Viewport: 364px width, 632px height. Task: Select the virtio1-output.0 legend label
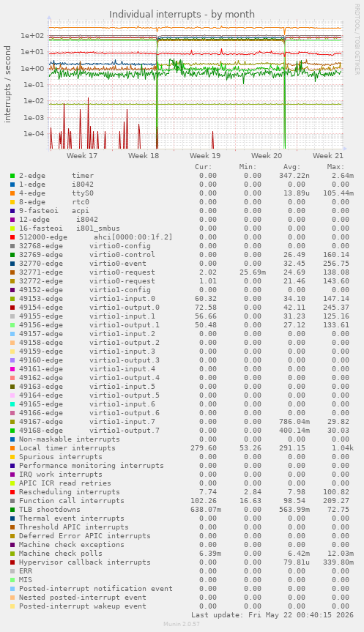point(125,308)
